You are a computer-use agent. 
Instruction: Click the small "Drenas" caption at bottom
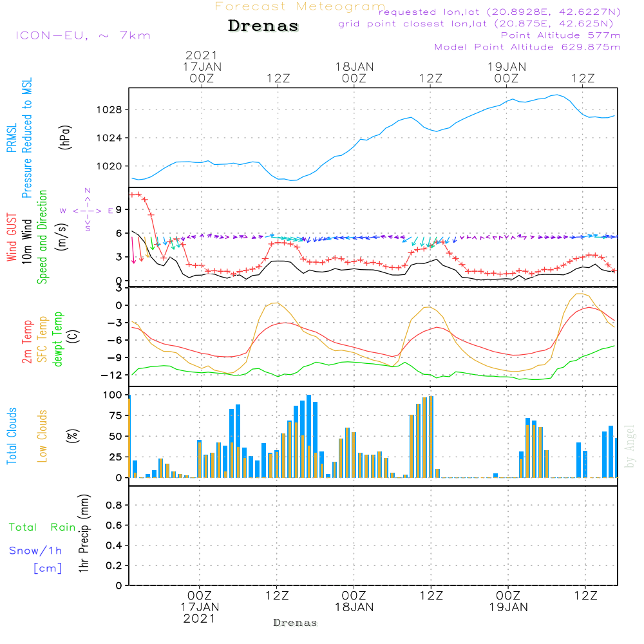(296, 623)
